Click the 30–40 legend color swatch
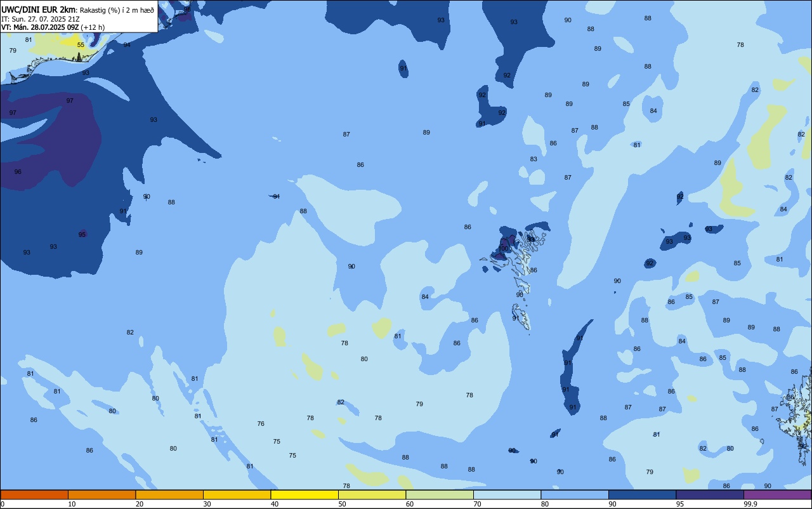This screenshot has height=509, width=812. pos(237,494)
